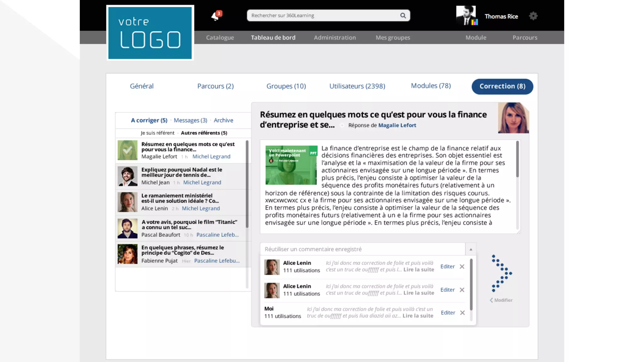Screen dimensions: 644x362
Task: Open Administration in the navigation bar
Action: point(335,37)
